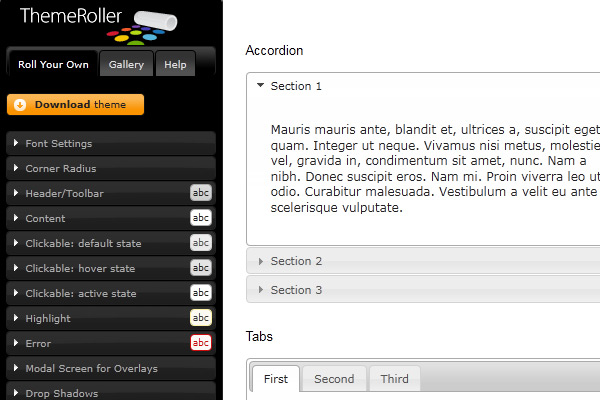Screen dimensions: 600x400
Task: Expand the Corner Radius panel
Action: (x=111, y=168)
